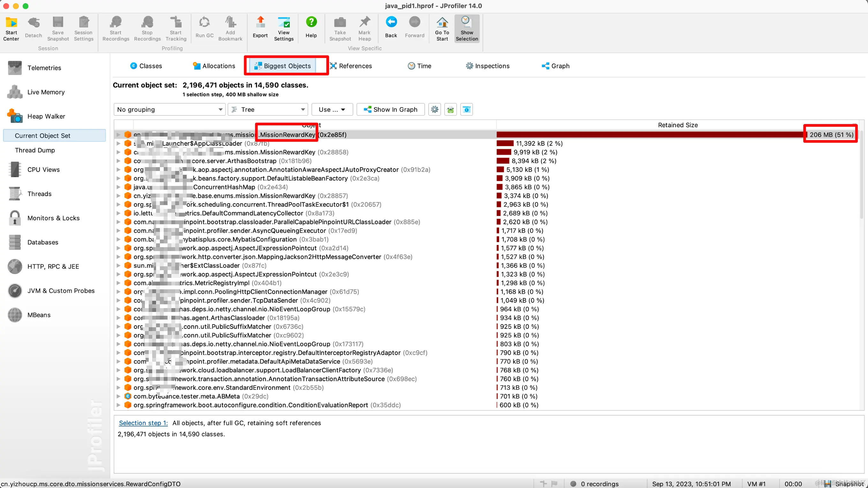Open the No grouping dropdown
The image size is (868, 488).
point(169,109)
